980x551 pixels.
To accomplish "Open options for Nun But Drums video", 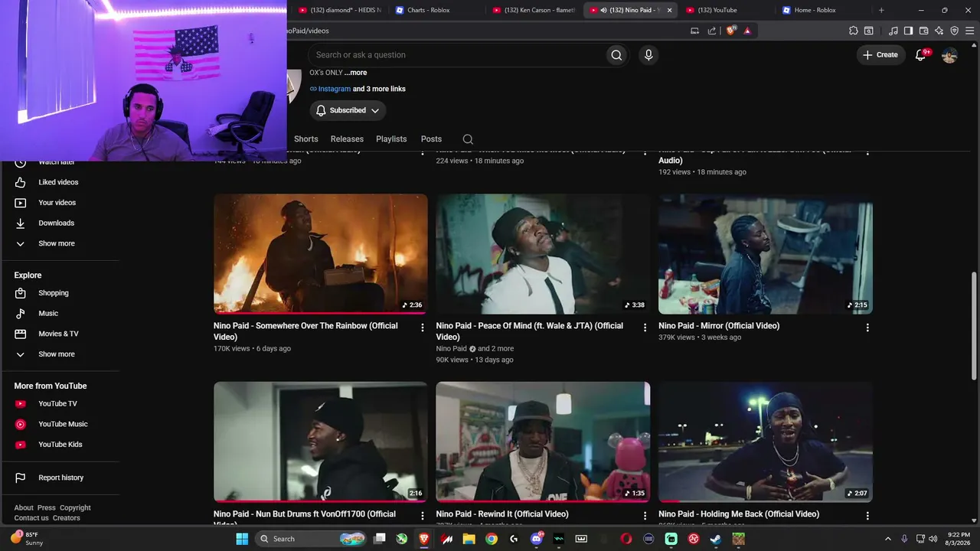I will pos(422,516).
